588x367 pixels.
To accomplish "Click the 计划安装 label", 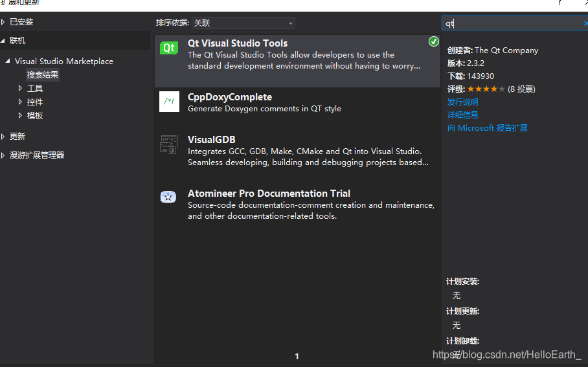I will point(463,282).
